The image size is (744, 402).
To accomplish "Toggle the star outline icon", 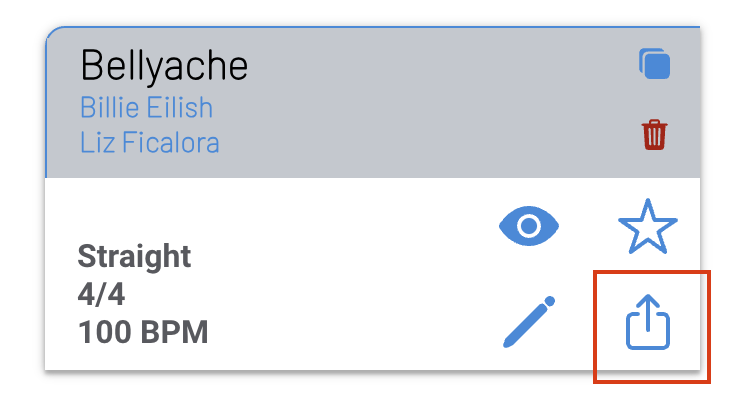I will click(647, 227).
